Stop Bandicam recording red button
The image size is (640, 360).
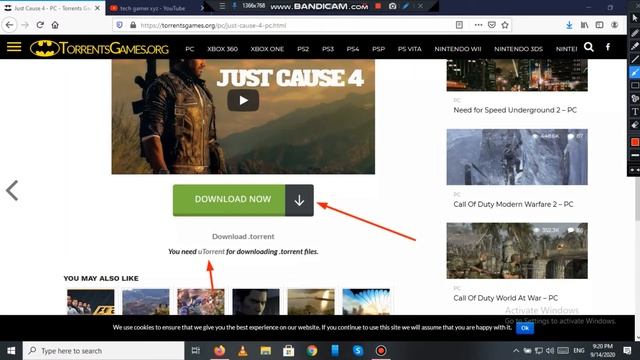pos(378,6)
